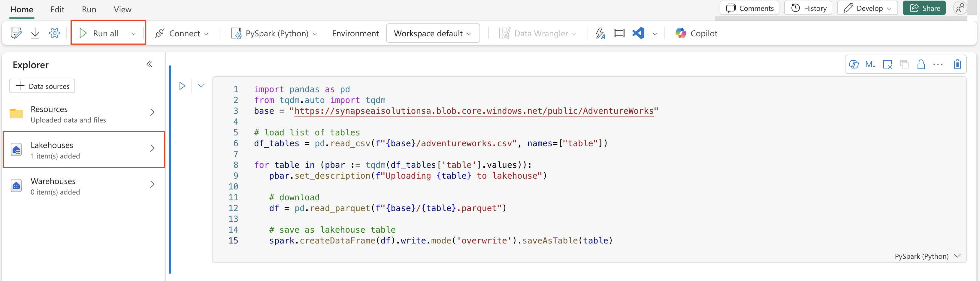Screen dimensions: 980x281
Task: Delete the cell with trash icon
Action: tap(957, 64)
